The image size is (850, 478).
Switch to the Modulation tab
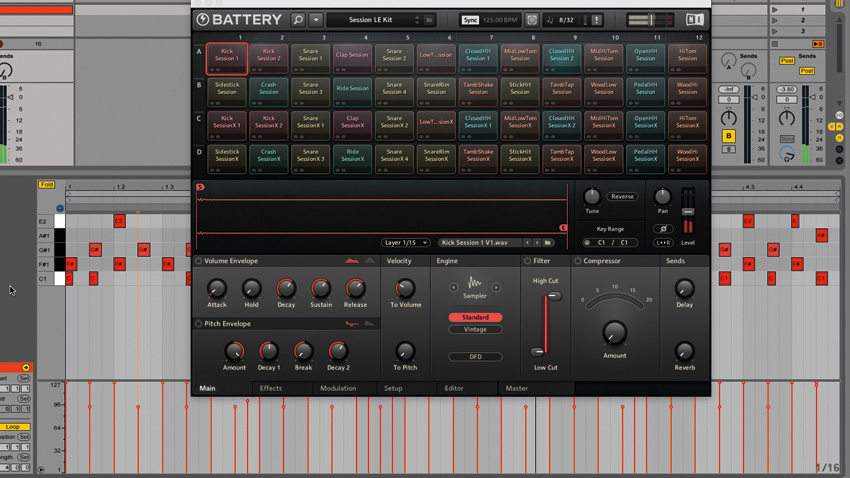click(338, 388)
